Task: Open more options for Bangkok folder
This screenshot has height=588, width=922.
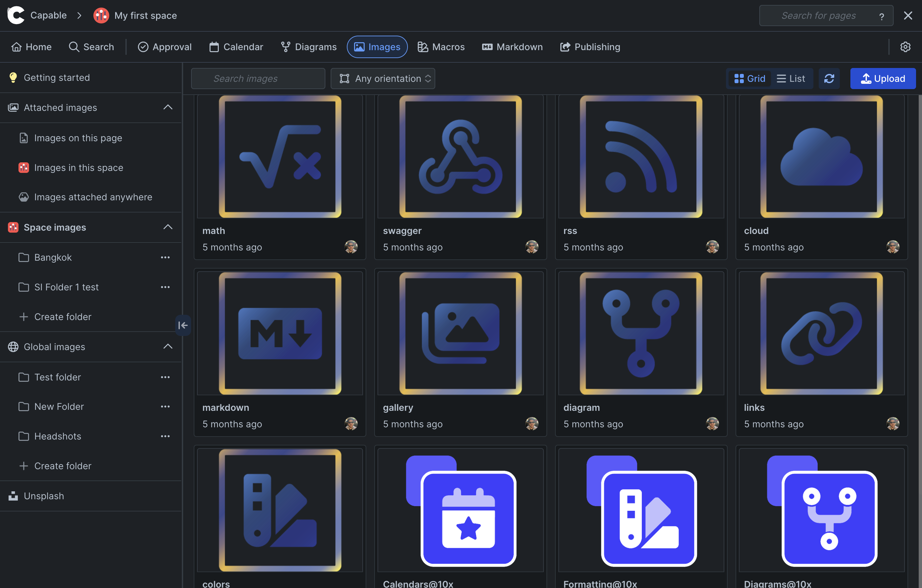Action: pos(165,257)
